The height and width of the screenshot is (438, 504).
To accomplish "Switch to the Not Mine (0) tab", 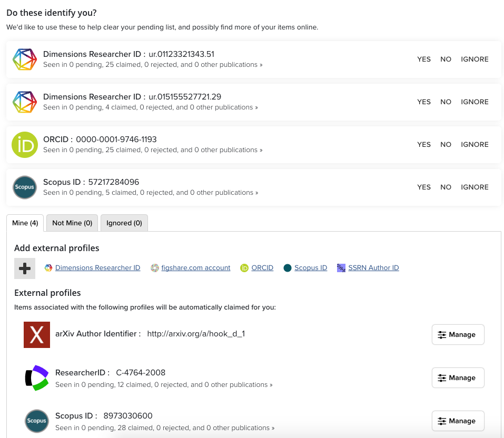I will pos(72,223).
